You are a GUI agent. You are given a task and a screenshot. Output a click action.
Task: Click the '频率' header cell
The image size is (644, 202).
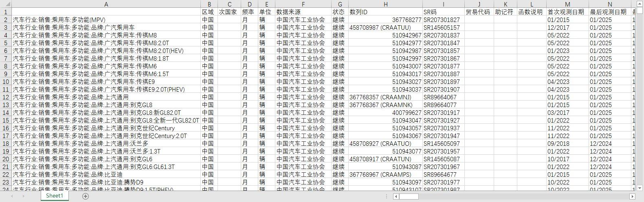coord(250,12)
